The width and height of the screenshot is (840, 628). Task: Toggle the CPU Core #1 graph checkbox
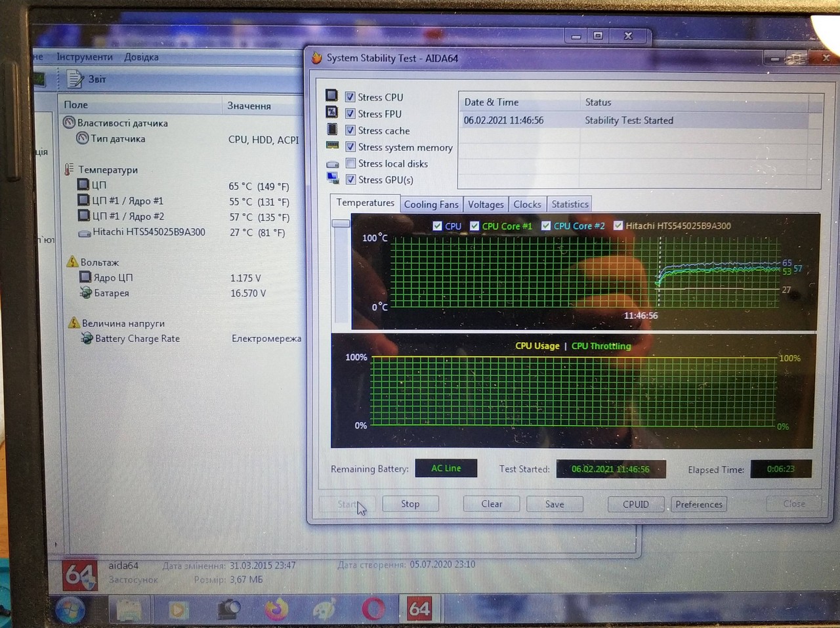tap(474, 226)
